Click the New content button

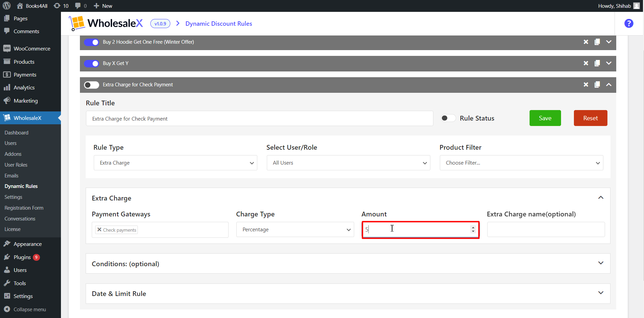pyautogui.click(x=103, y=6)
